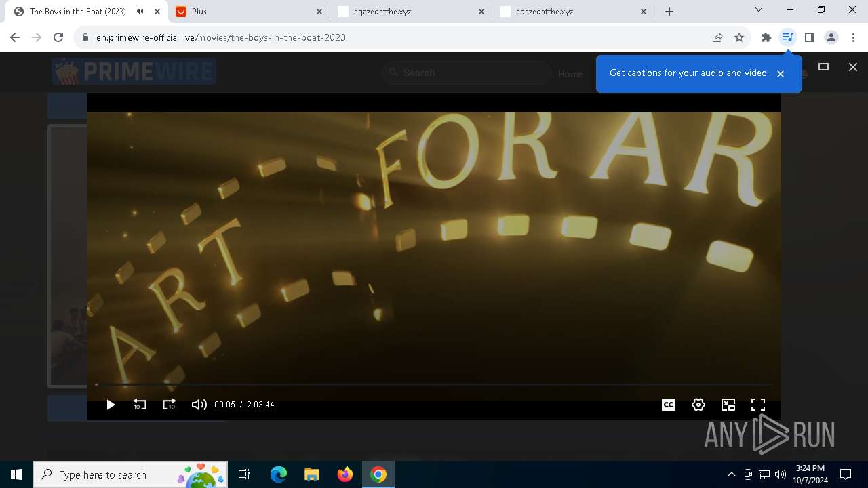Open Chrome three-dot menu
Image resolution: width=868 pixels, height=488 pixels.
[x=853, y=37]
